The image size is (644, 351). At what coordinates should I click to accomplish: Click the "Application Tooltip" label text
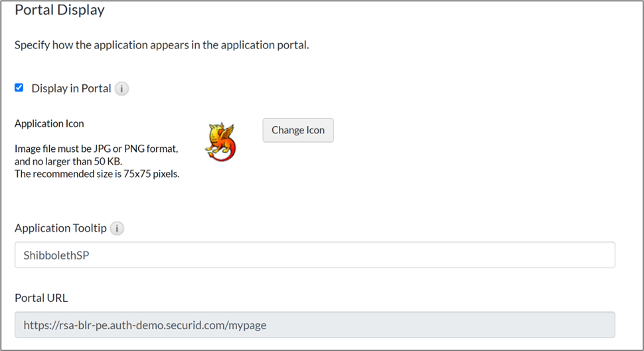[x=60, y=228]
